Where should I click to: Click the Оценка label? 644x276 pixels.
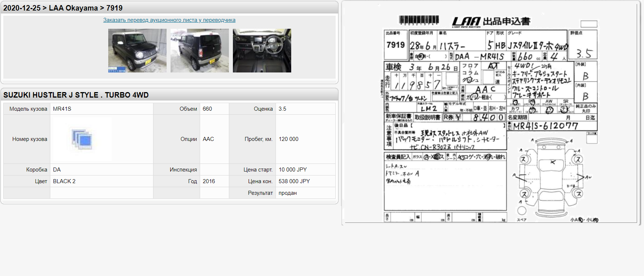coord(264,109)
